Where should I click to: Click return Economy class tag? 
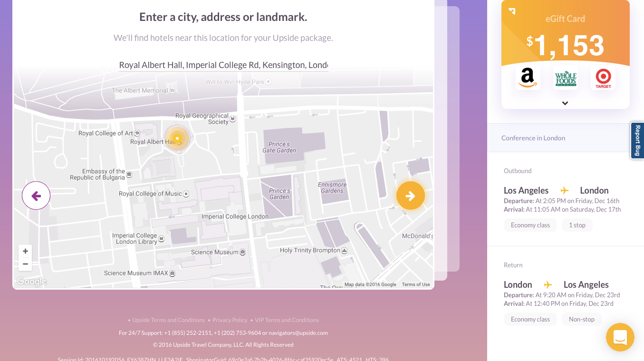[530, 320]
